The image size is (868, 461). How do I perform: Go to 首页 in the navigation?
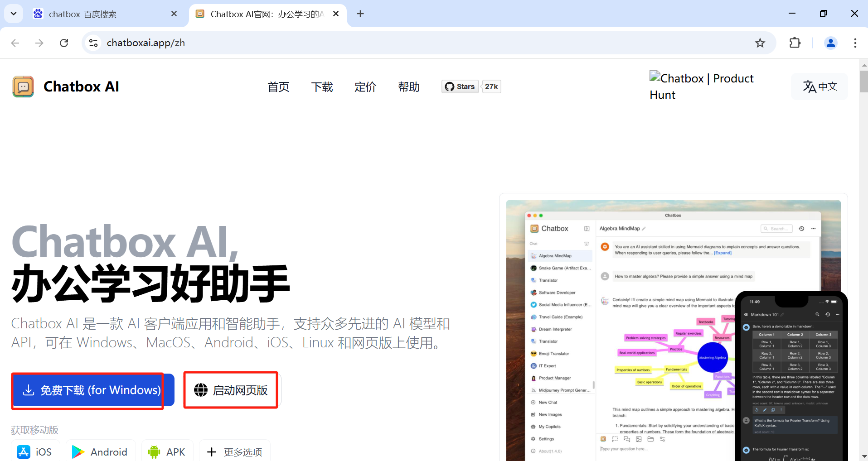coord(278,86)
